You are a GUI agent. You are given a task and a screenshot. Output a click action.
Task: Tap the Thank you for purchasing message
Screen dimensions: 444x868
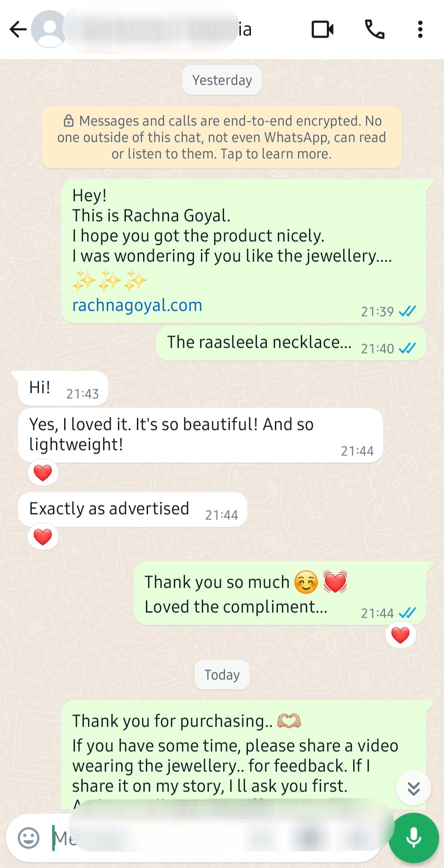(x=243, y=755)
